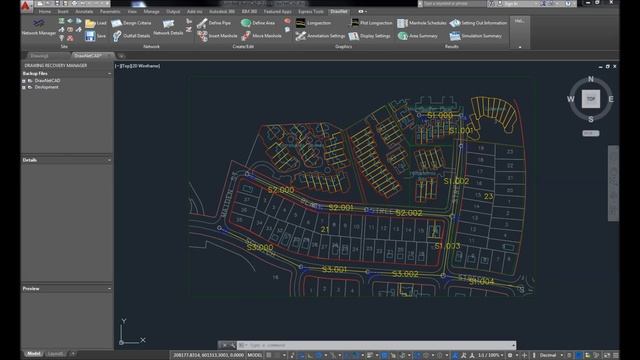Toggle MODEL space button in status bar
The image size is (640, 360).
coord(255,356)
